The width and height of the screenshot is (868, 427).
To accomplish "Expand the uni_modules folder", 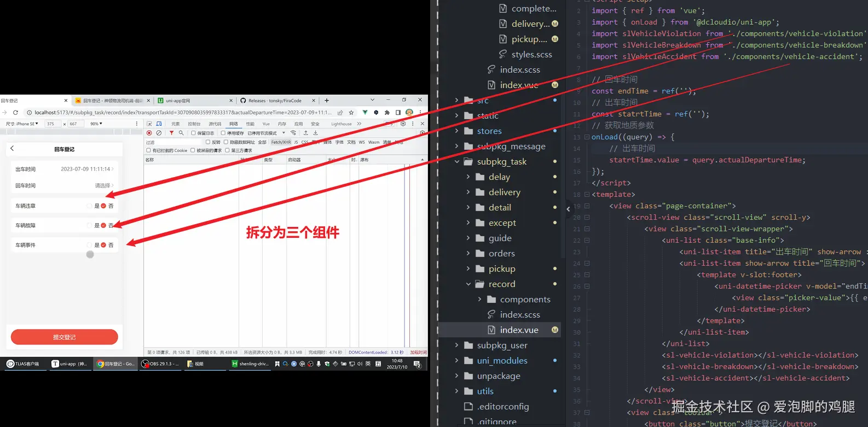I will [x=456, y=360].
